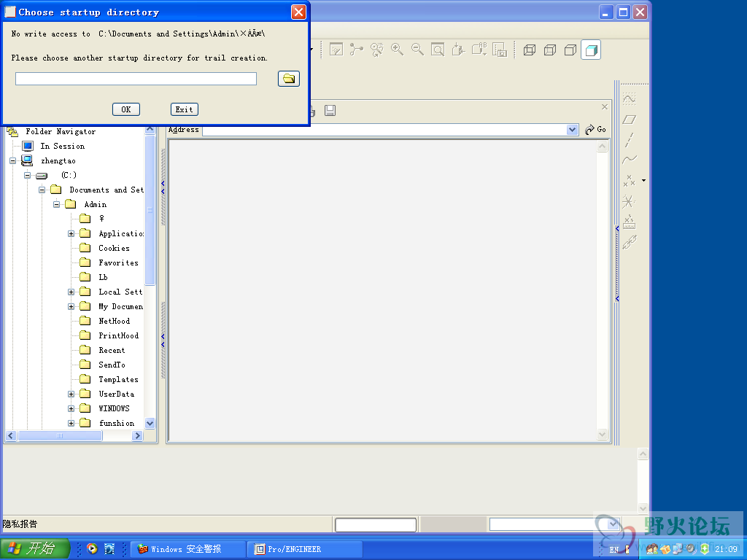747x560 pixels.
Task: Select the Sketch tool in right toolbar
Action: pyautogui.click(x=630, y=99)
